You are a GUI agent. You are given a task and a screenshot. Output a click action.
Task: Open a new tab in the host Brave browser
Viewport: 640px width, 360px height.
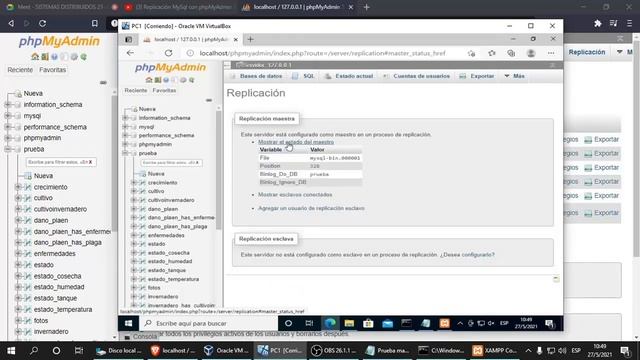[367, 7]
